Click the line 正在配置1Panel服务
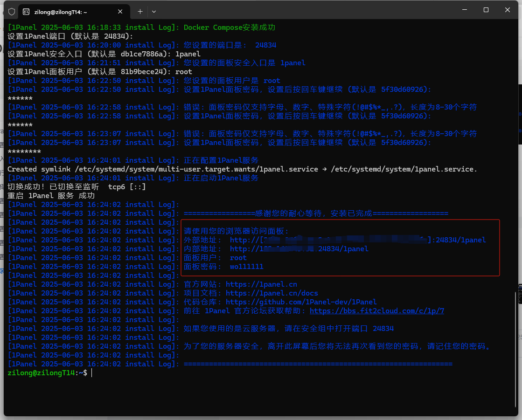 [133, 160]
